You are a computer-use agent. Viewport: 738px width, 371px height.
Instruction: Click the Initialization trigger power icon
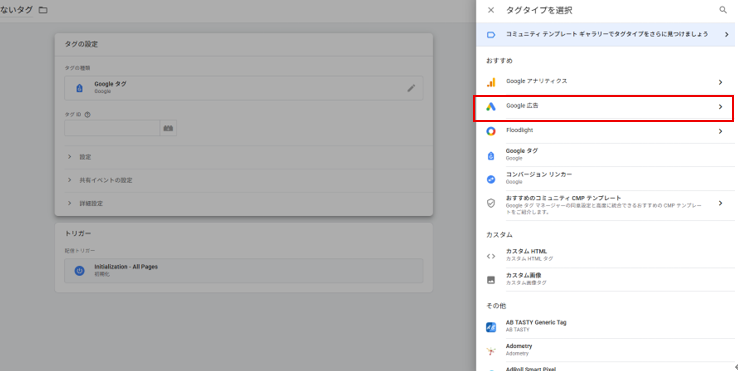pos(80,271)
